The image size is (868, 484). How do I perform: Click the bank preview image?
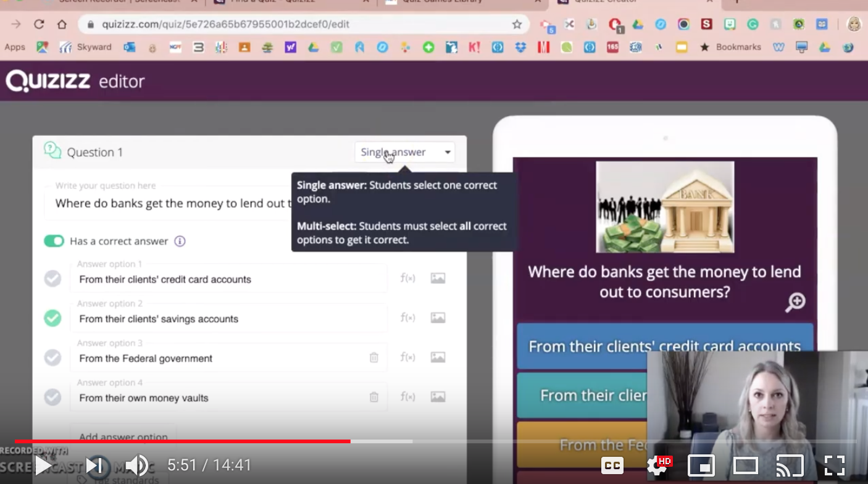[x=665, y=207]
